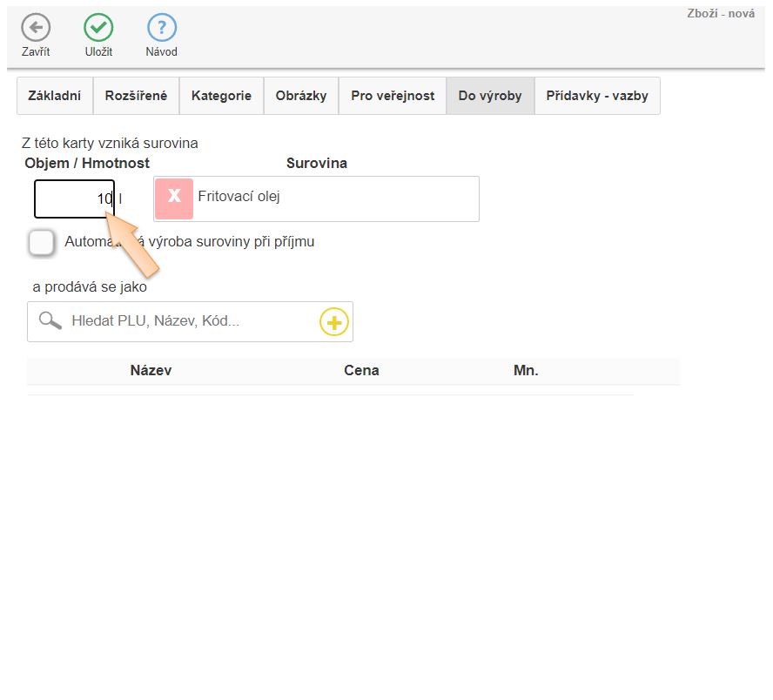This screenshot has height=700, width=773.
Task: Click the Objem / Hmotnost input field
Action: point(70,199)
